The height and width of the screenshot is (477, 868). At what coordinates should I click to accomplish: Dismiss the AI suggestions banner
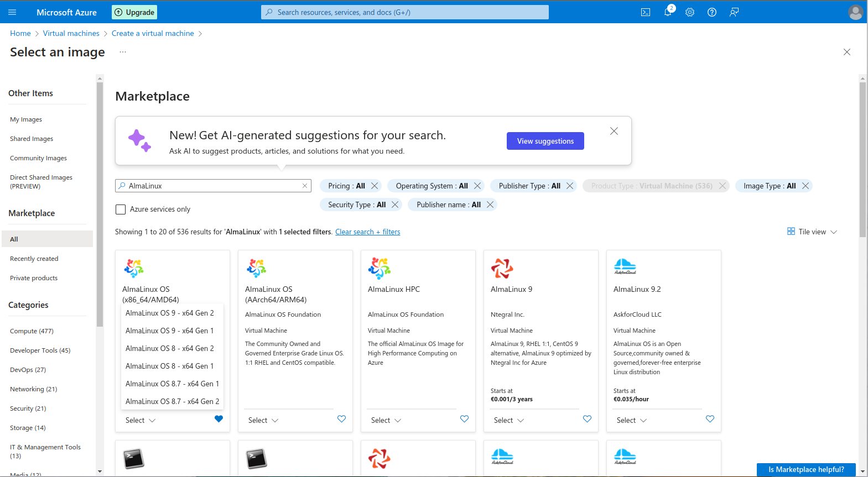point(614,131)
